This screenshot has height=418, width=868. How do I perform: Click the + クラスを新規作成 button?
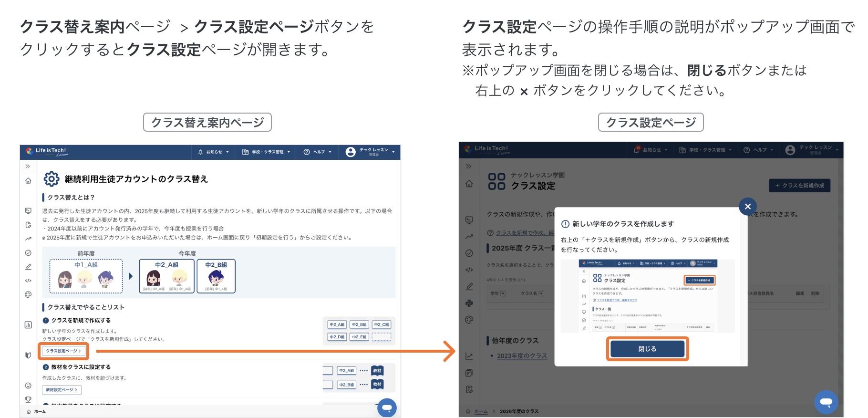799,186
